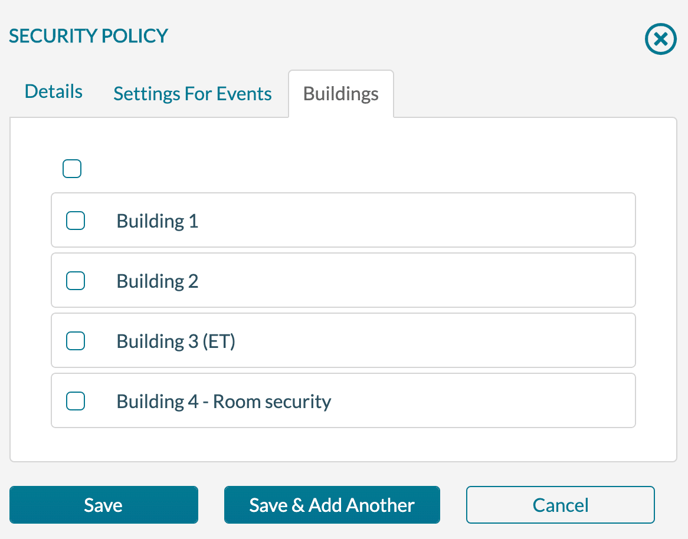Toggle the select-all checkbox above building list
Image resolution: width=688 pixels, height=539 pixels.
coord(72,169)
